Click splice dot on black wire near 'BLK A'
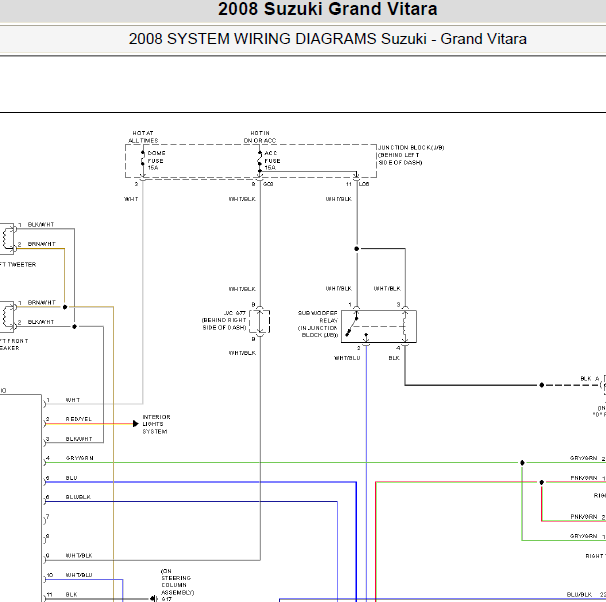Image resolution: width=606 pixels, height=602 pixels. click(541, 385)
